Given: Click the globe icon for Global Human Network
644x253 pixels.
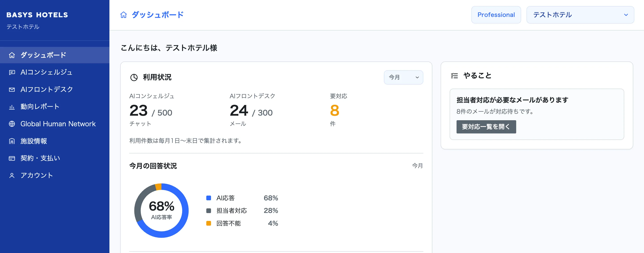Looking at the screenshot, I should point(12,124).
